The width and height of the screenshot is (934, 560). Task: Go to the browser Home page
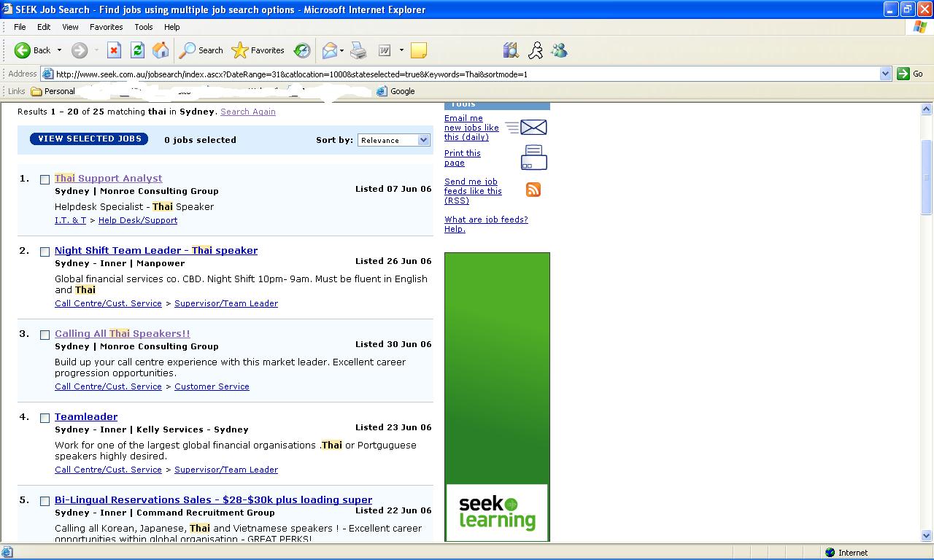pos(161,50)
